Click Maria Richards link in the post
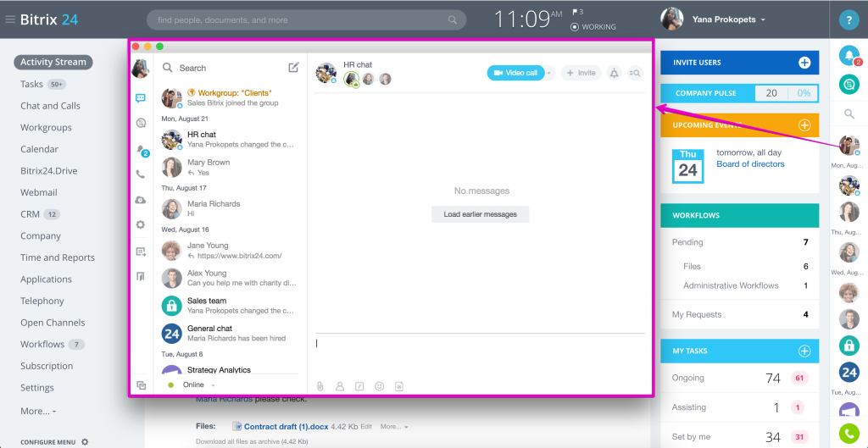 coord(224,399)
